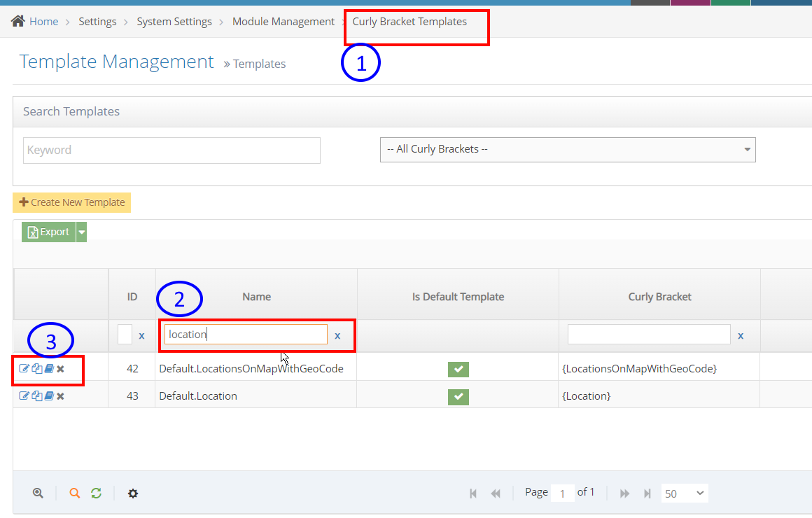
Task: Open the rows-per-page dropdown showing 50
Action: (684, 493)
